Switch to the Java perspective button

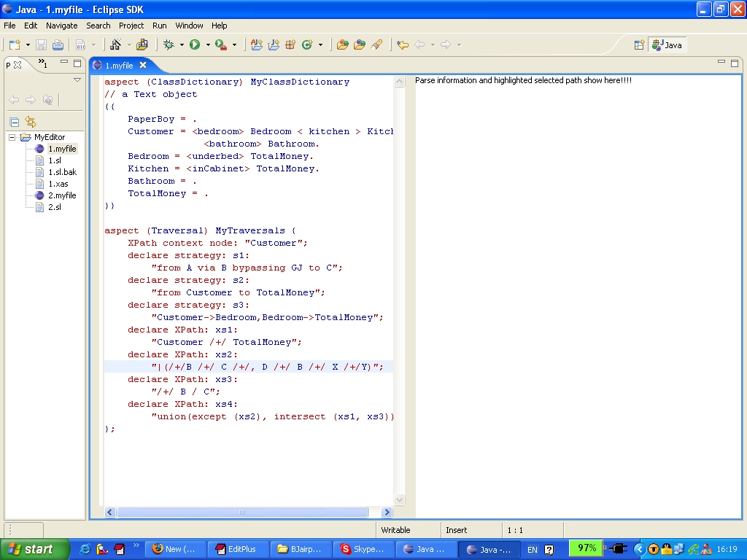[x=667, y=44]
